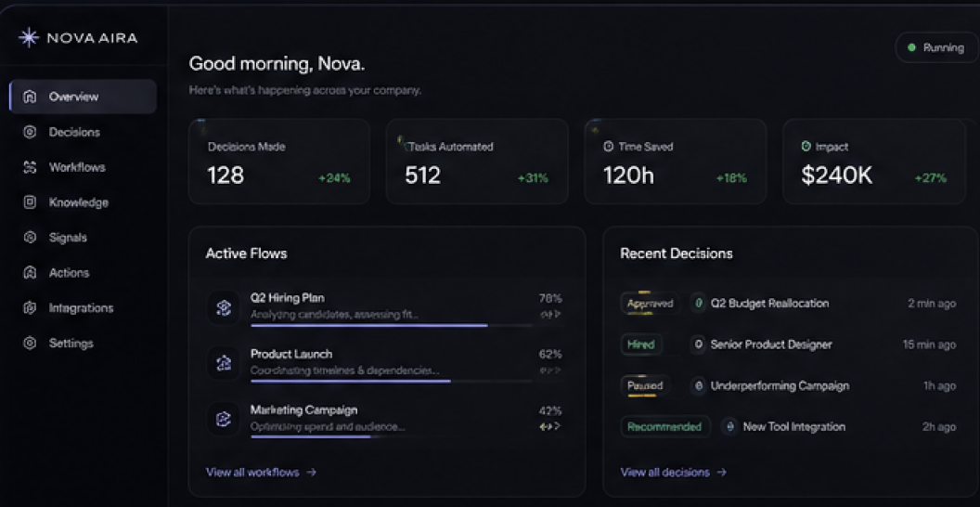The width and height of the screenshot is (980, 507).
Task: Click the +31% change value
Action: pos(533,178)
